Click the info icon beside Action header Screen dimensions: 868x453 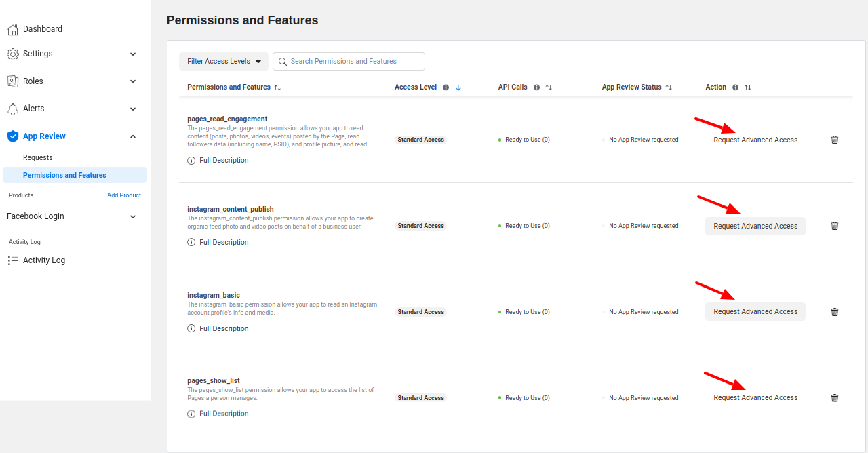(736, 87)
